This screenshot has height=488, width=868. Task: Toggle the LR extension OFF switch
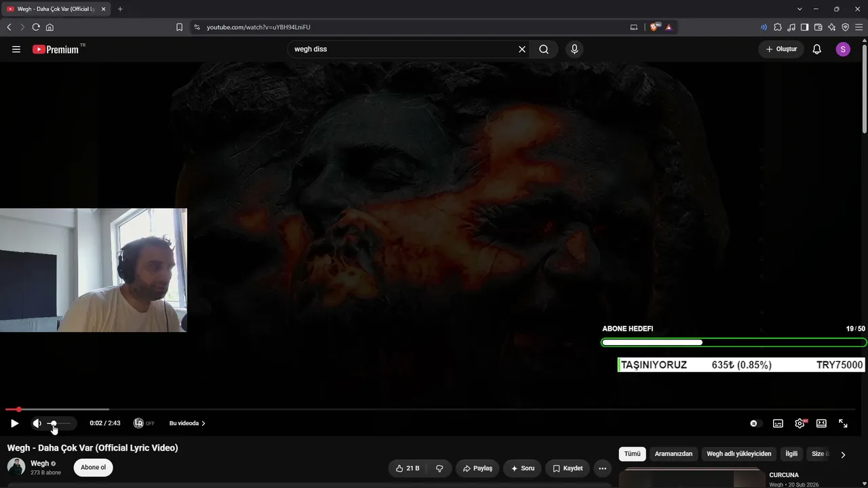click(x=144, y=424)
